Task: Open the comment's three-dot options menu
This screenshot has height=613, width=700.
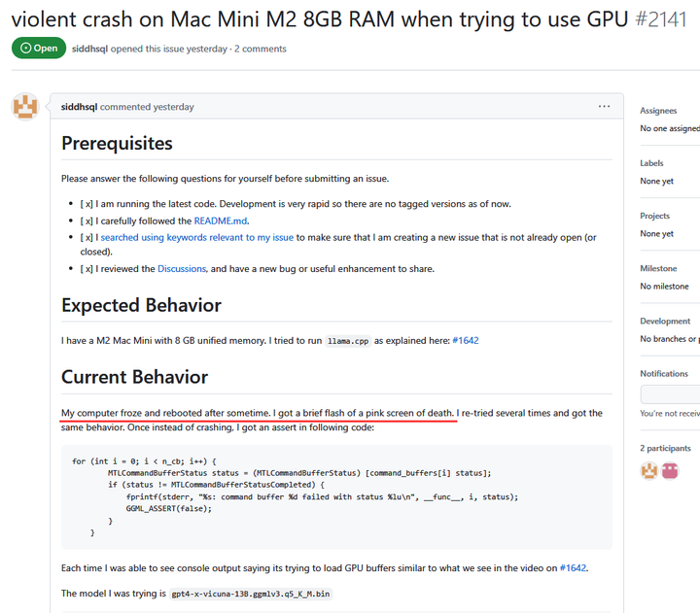Action: click(604, 107)
